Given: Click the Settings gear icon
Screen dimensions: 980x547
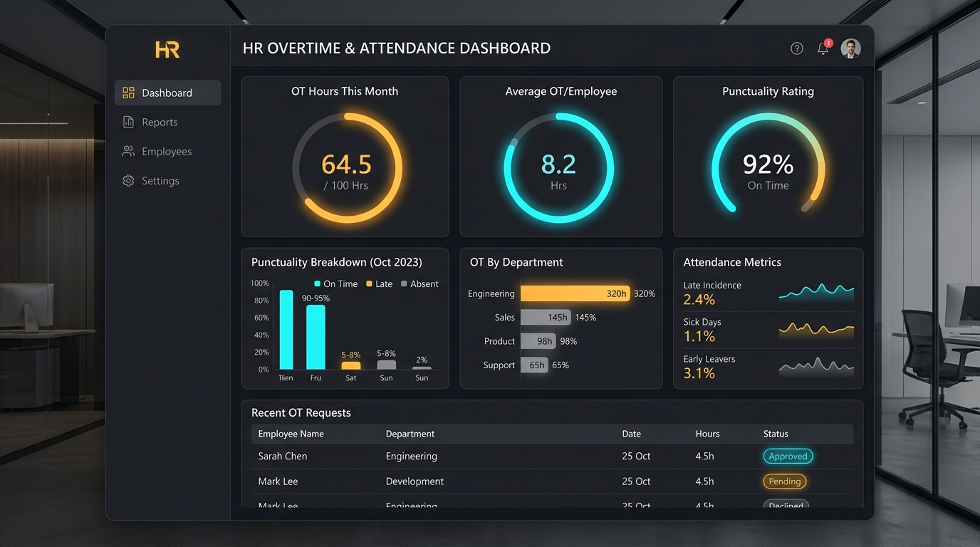Looking at the screenshot, I should tap(128, 181).
